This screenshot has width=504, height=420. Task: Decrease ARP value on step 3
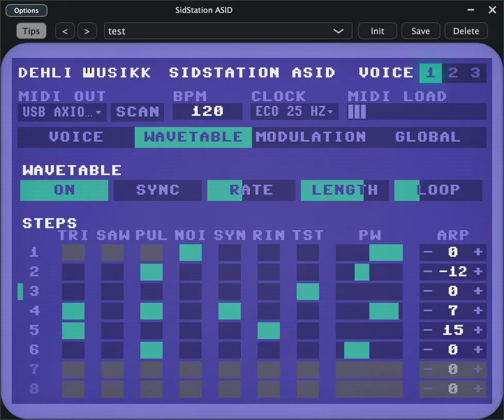tap(428, 291)
